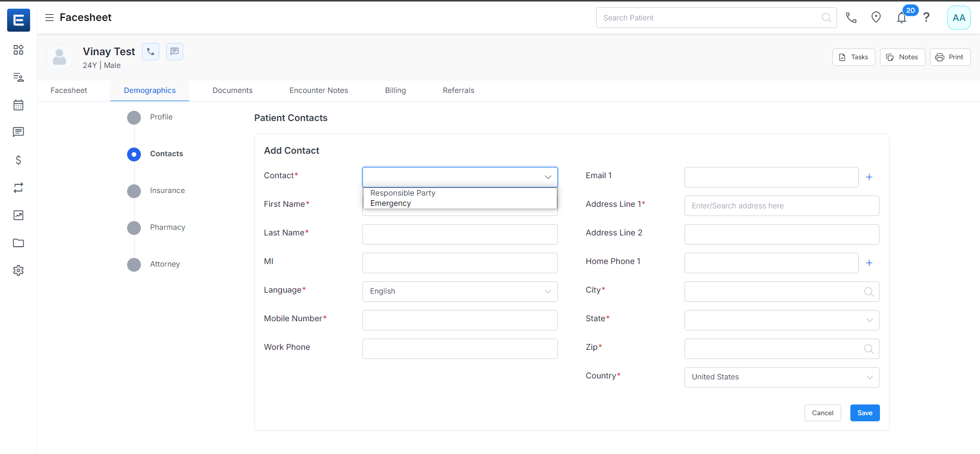
Task: Click the help question mark icon
Action: [926, 17]
